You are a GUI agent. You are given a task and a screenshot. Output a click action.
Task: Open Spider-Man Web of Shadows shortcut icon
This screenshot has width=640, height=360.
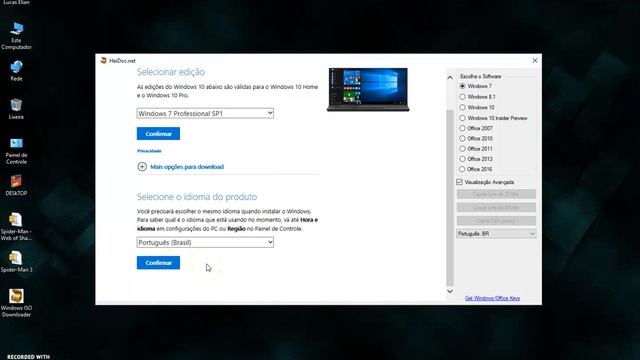[x=16, y=227]
